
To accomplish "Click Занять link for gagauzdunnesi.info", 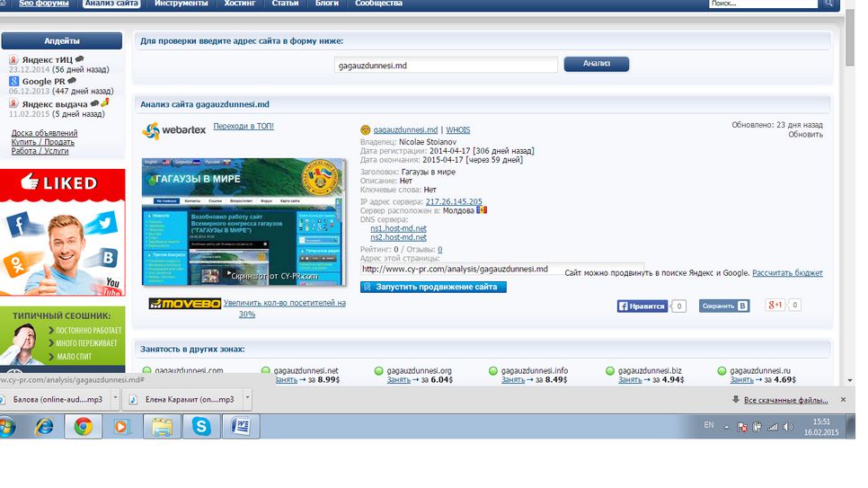I will [513, 380].
